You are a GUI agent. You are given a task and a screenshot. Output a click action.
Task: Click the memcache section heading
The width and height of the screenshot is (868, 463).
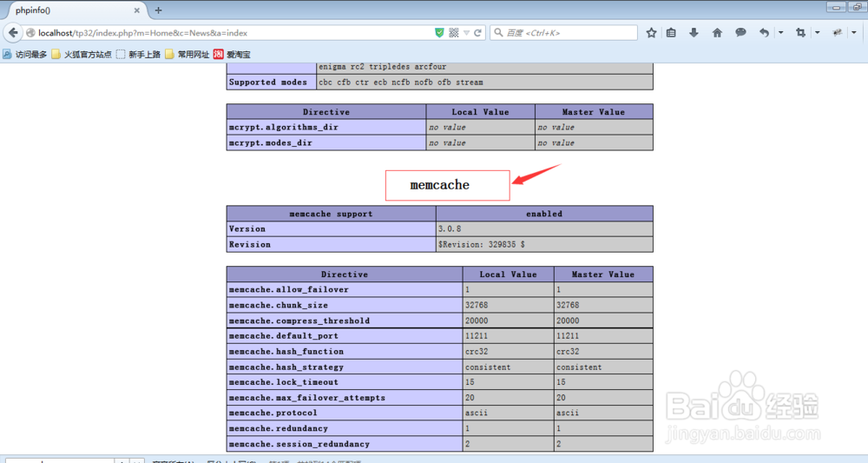439,185
